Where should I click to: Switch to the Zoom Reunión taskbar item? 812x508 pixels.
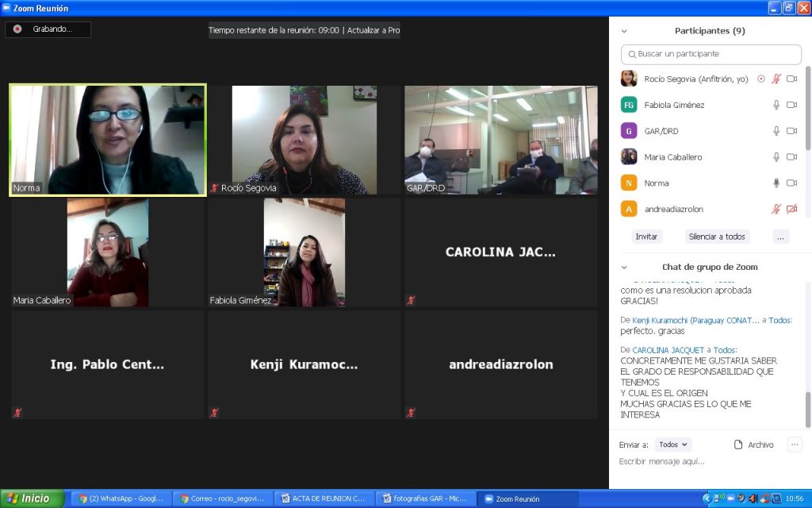coord(516,498)
